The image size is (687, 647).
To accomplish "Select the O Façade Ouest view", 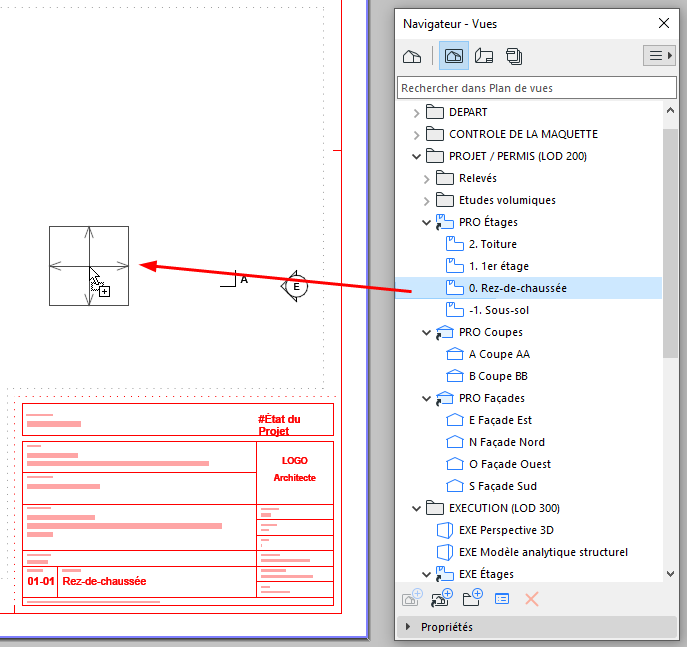I will coord(510,464).
